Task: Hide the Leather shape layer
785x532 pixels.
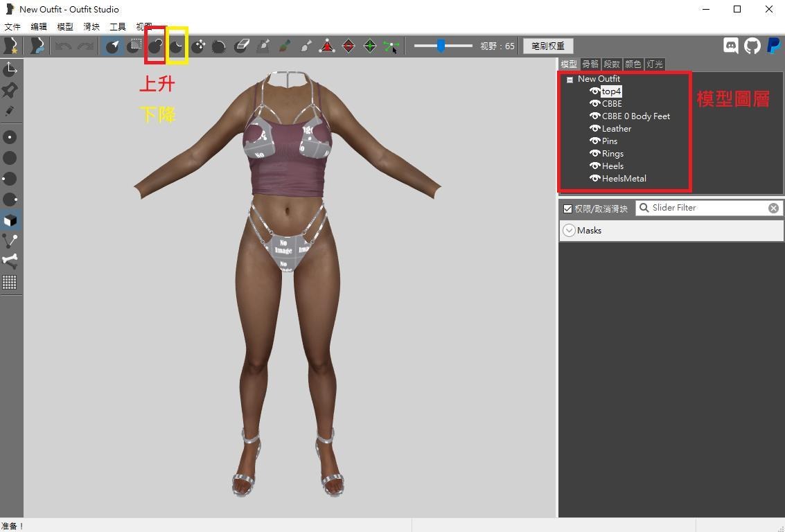Action: 594,128
